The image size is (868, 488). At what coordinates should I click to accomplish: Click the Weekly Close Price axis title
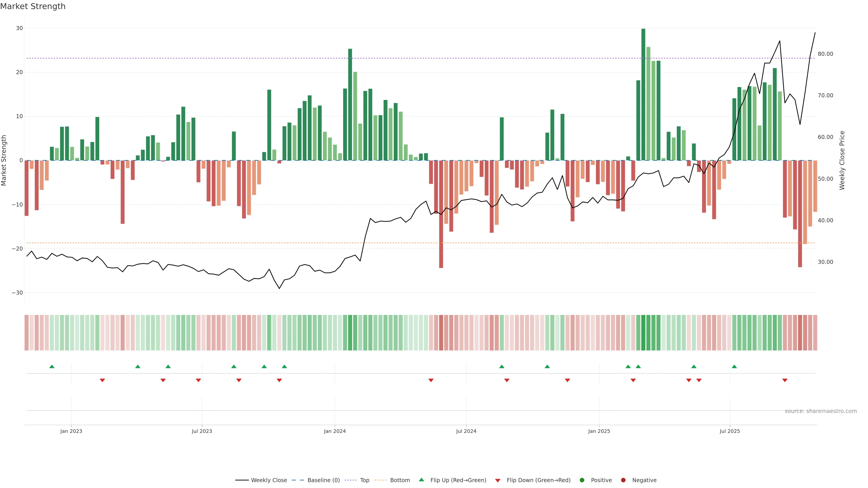(x=842, y=160)
